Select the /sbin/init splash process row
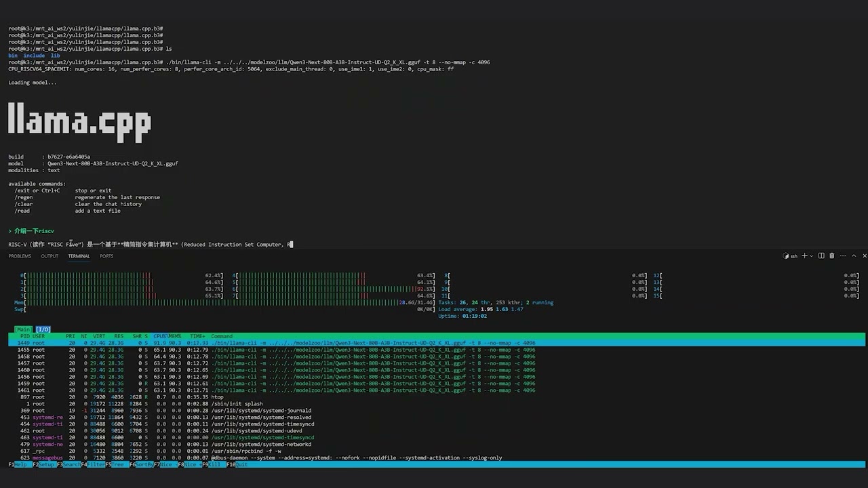This screenshot has height=488, width=868. pos(437,404)
